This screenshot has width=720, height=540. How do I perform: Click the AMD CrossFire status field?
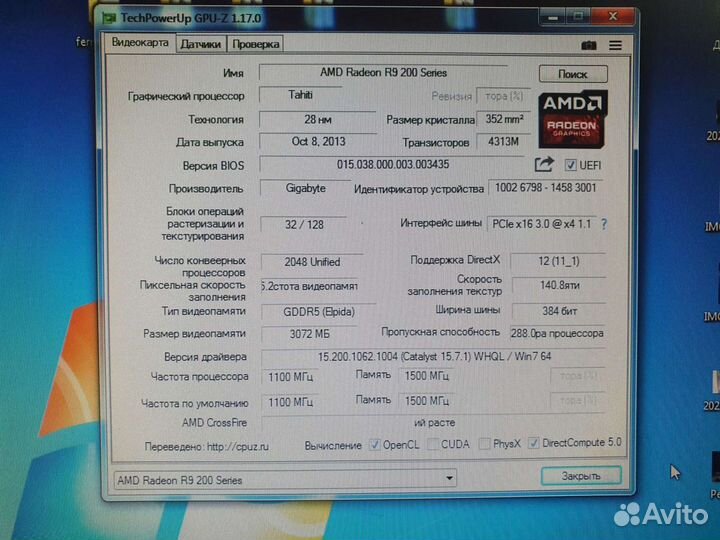(x=434, y=422)
